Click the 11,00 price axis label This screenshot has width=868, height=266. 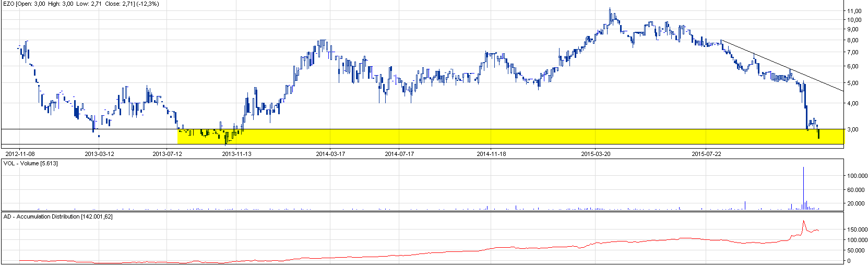[x=854, y=11]
